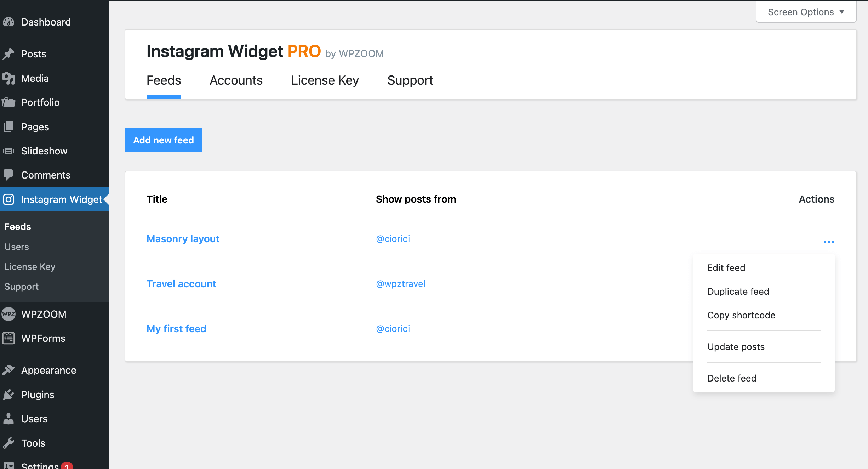
Task: Click the @wpztravel account link
Action: (400, 284)
